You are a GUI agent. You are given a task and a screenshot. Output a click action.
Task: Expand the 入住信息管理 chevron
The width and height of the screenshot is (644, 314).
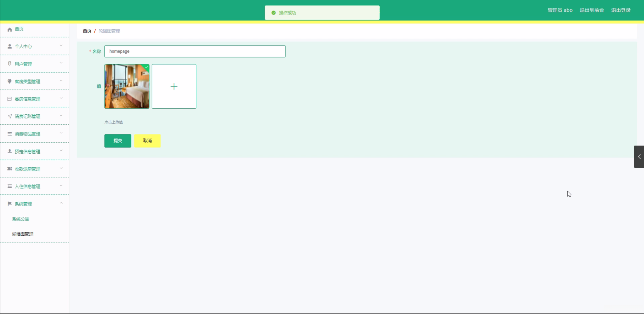61,186
